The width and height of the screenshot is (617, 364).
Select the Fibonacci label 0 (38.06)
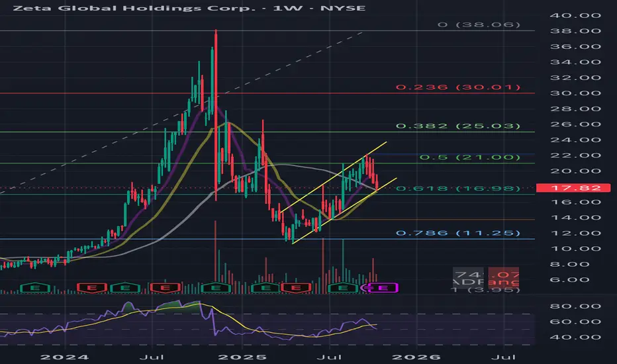pyautogui.click(x=479, y=24)
